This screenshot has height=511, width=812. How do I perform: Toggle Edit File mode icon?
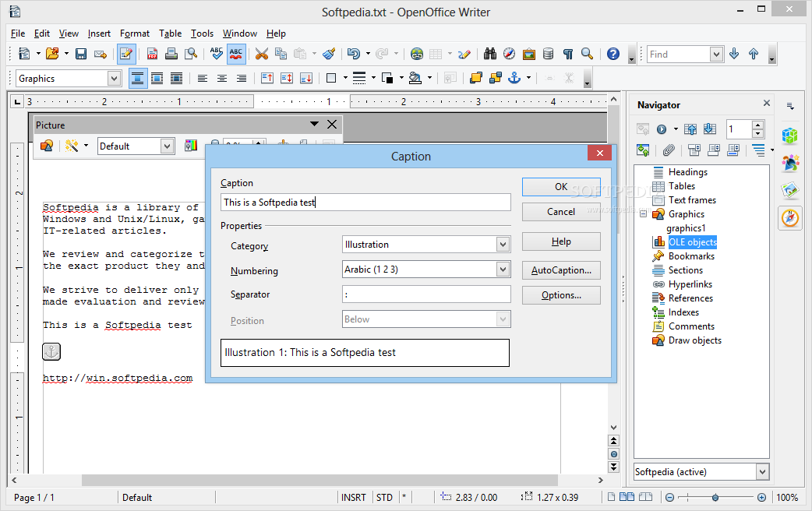pyautogui.click(x=125, y=54)
